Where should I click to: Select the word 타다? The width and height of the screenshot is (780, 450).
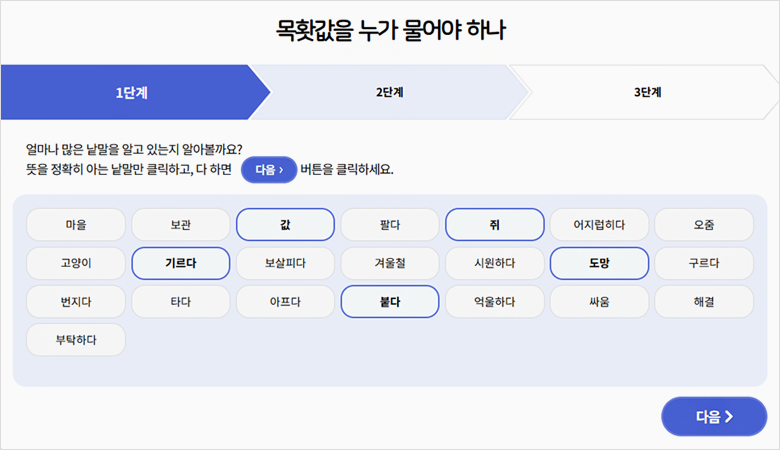click(x=181, y=302)
